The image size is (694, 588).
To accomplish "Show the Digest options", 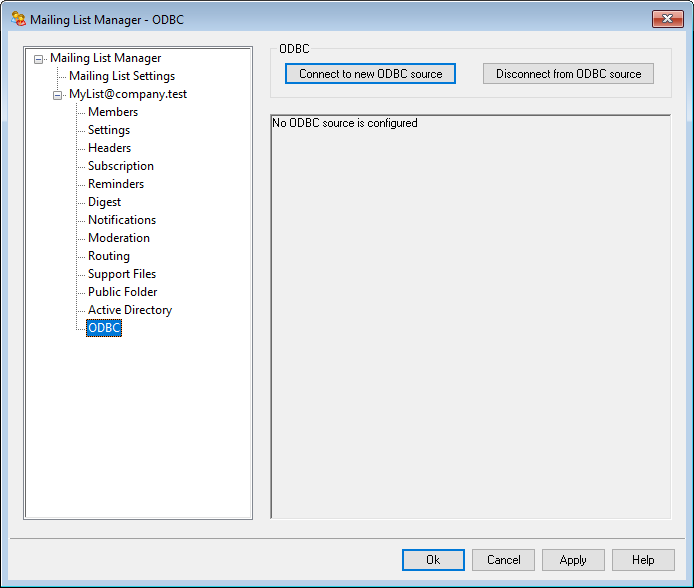I will tap(104, 202).
